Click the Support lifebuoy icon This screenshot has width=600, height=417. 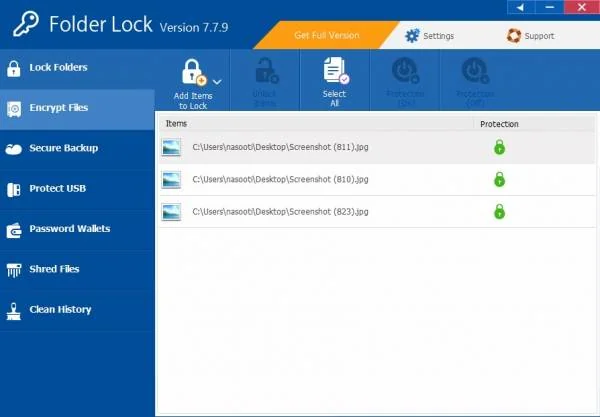(x=514, y=36)
